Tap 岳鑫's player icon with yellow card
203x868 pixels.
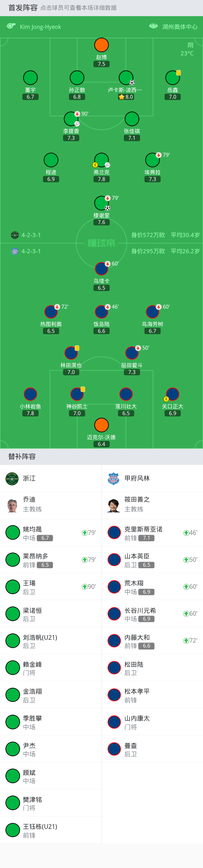[173, 78]
